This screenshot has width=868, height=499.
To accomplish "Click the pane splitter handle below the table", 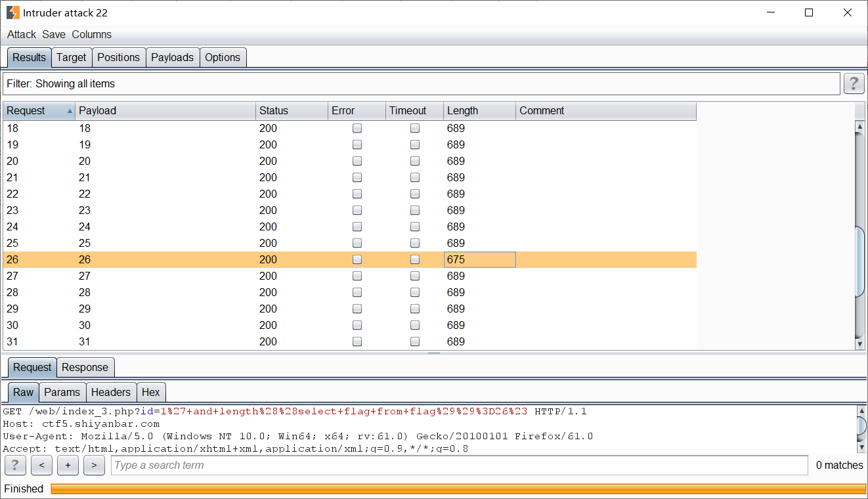I will [x=433, y=353].
